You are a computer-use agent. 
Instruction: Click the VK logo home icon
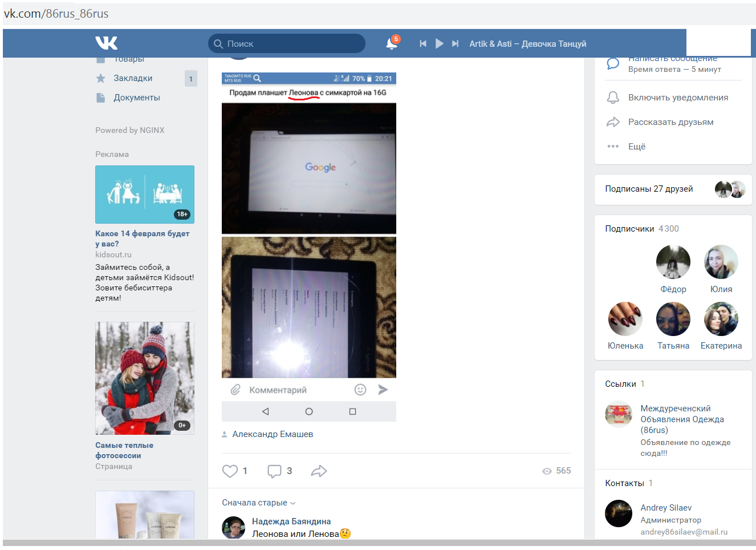coord(107,43)
